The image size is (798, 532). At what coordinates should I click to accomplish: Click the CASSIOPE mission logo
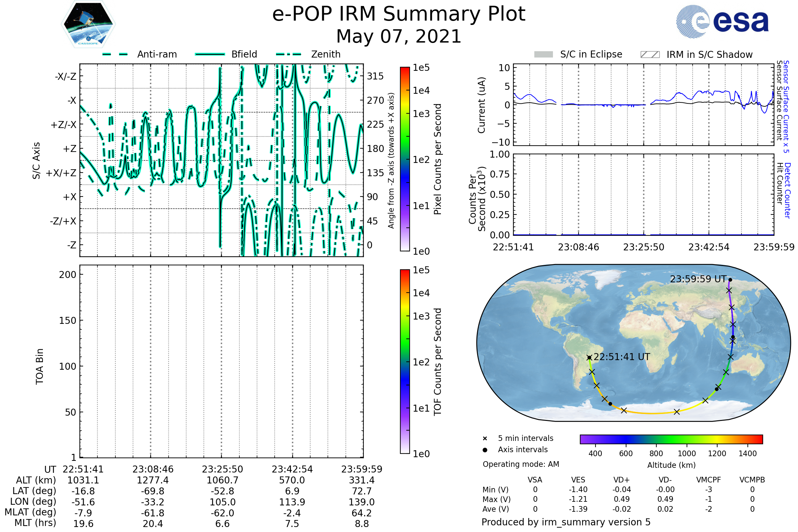tap(88, 24)
